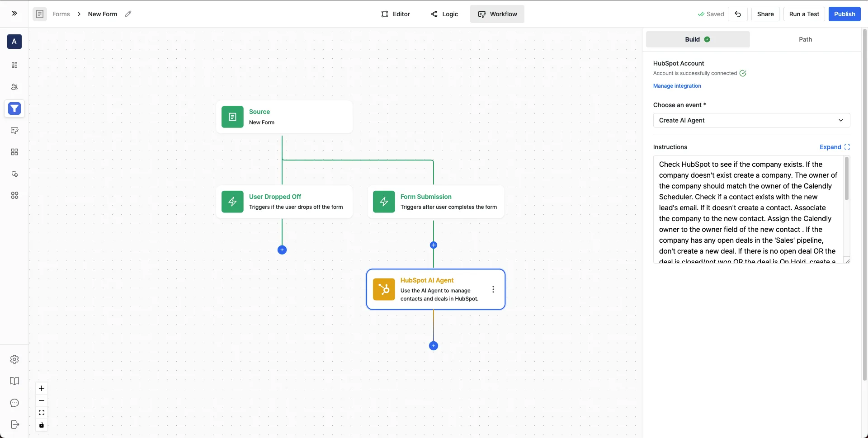
Task: Add a step under Form Submission trigger
Action: (434, 245)
